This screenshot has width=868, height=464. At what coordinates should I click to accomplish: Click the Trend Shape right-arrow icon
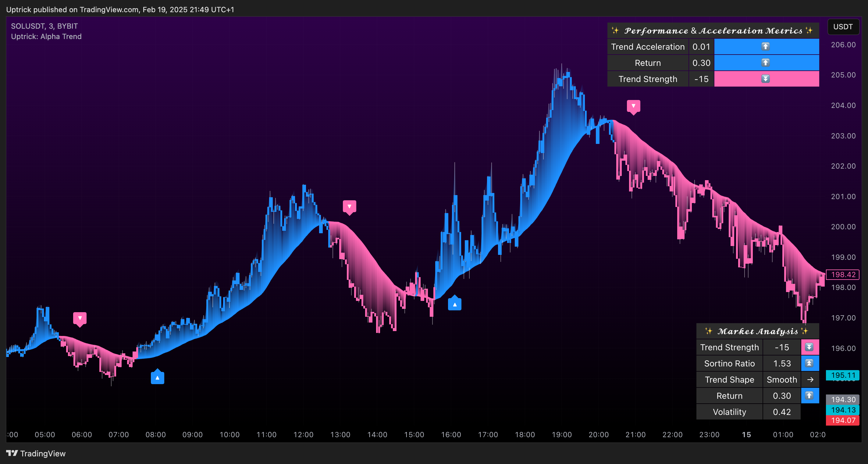810,380
